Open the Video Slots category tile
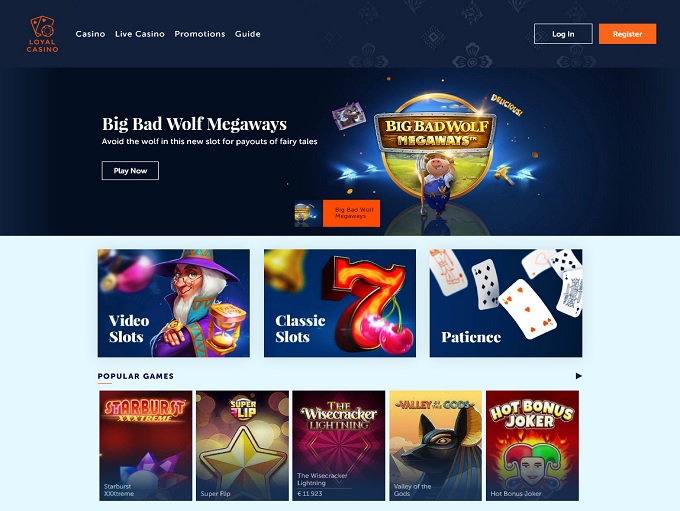Image resolution: width=680 pixels, height=511 pixels. pos(173,303)
